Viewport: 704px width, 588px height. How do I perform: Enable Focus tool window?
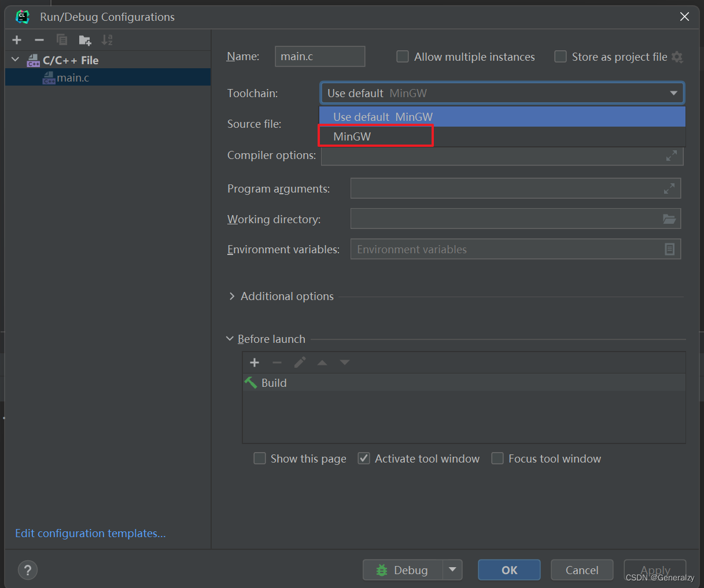click(497, 458)
